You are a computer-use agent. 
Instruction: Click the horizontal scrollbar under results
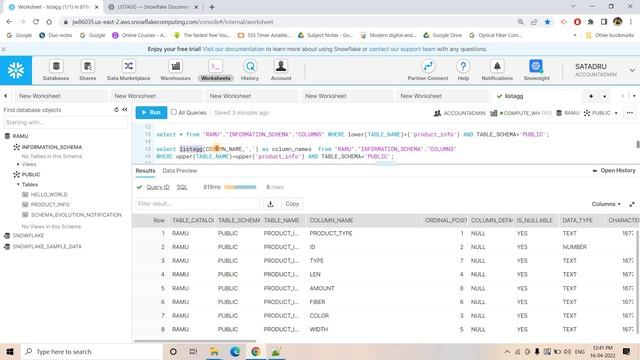pyautogui.click(x=195, y=341)
